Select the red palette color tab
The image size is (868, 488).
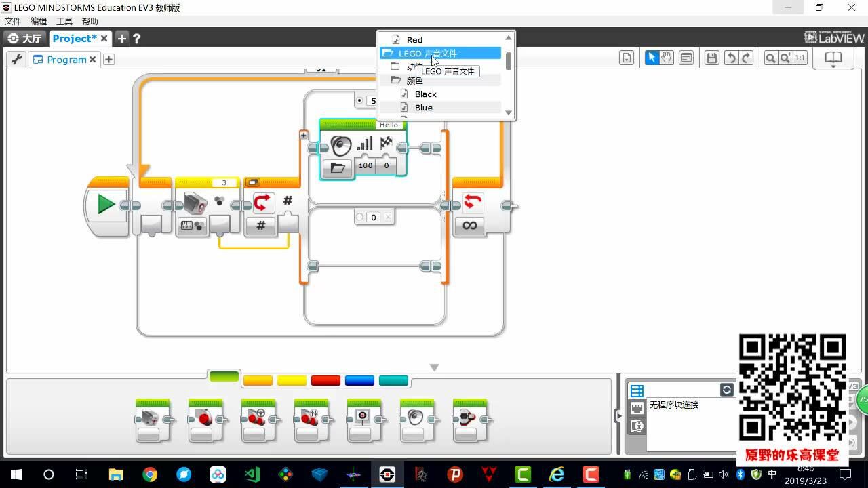coord(325,381)
